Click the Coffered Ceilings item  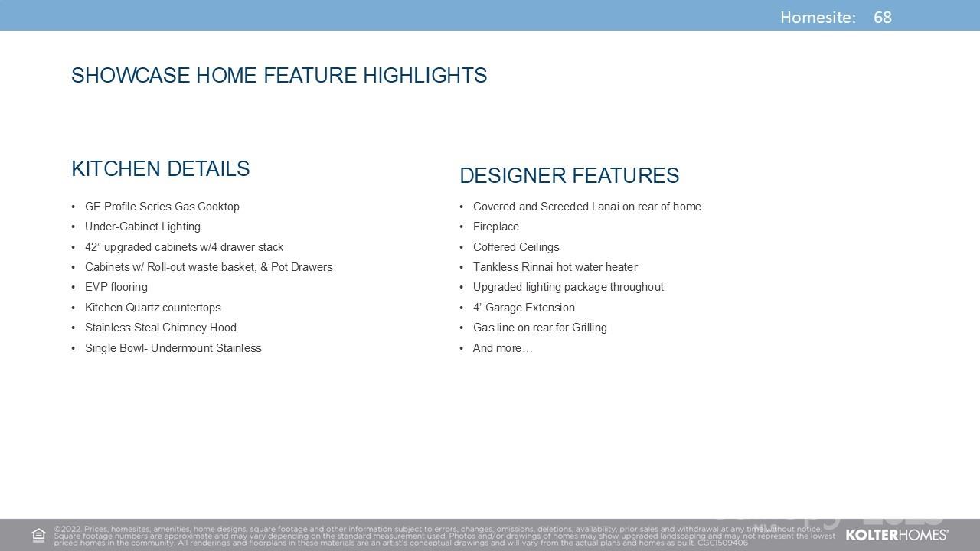point(516,247)
